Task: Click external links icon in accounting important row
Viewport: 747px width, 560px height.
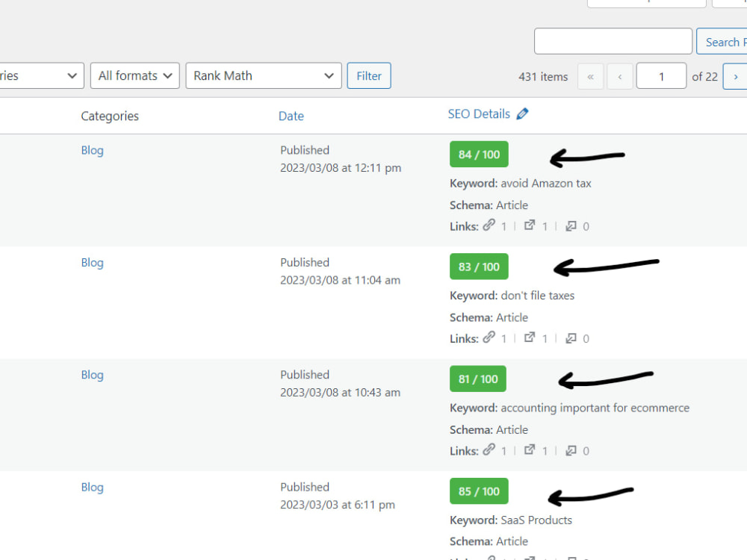Action: click(x=530, y=450)
